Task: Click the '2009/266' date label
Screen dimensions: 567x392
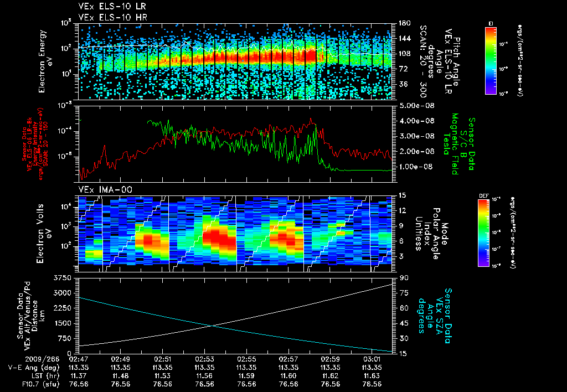Action: click(x=42, y=359)
